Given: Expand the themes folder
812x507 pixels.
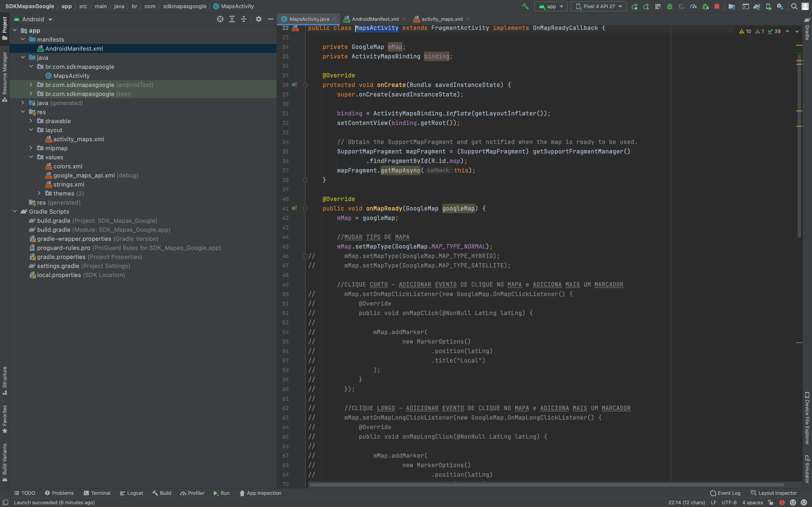Looking at the screenshot, I should click(x=39, y=194).
